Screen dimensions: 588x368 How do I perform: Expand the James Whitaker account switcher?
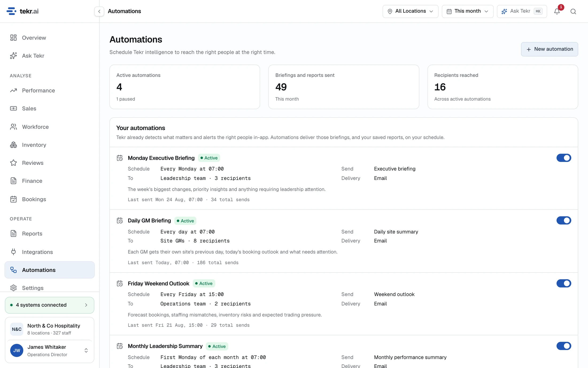[49, 351]
